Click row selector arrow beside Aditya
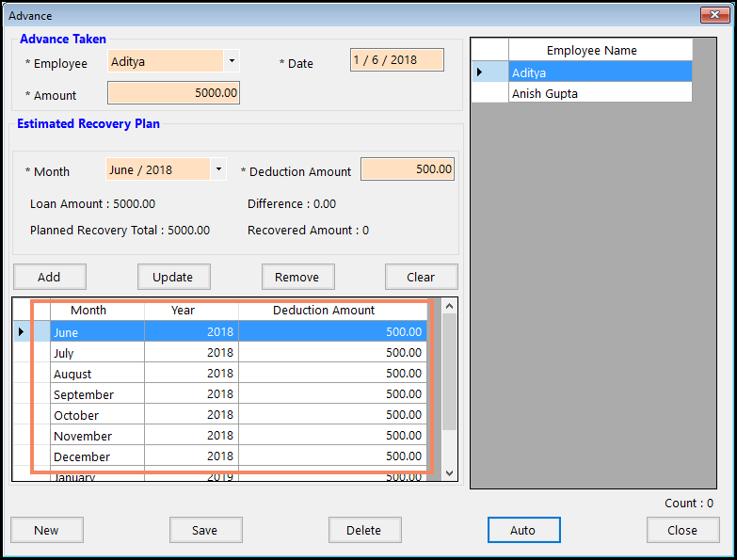The width and height of the screenshot is (737, 560). click(489, 72)
